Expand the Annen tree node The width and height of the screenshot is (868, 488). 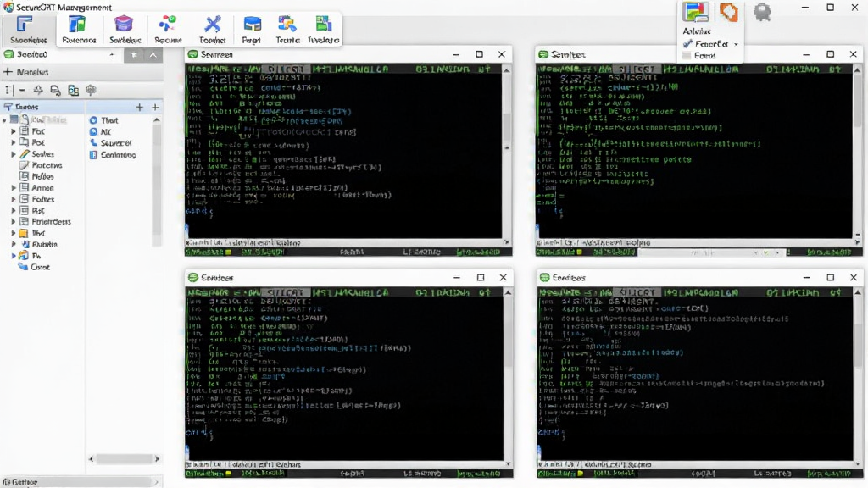click(x=14, y=188)
